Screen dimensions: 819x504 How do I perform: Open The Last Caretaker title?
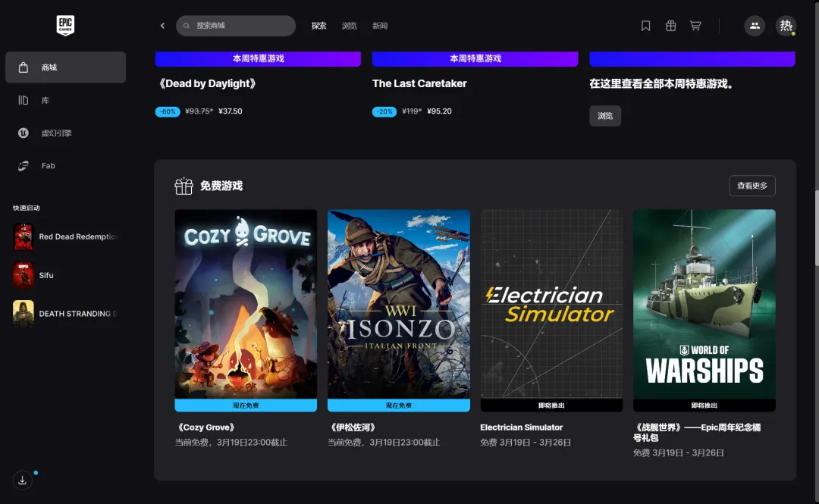tap(419, 83)
